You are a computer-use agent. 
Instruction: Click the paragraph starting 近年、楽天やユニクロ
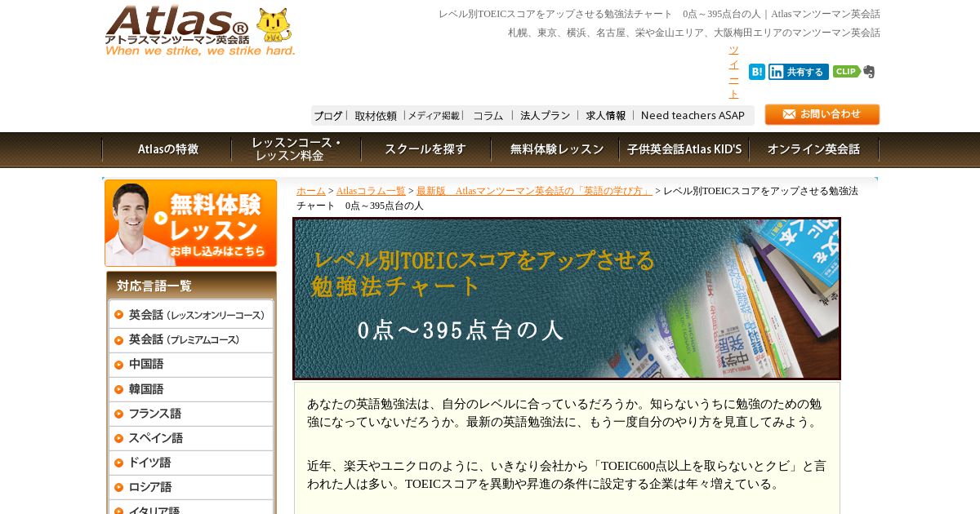[x=567, y=475]
